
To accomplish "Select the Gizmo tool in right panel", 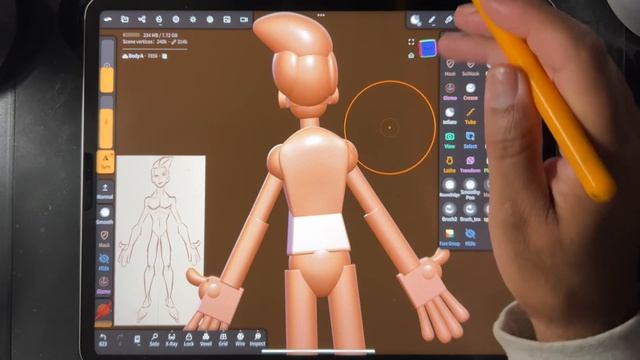I will click(x=450, y=92).
